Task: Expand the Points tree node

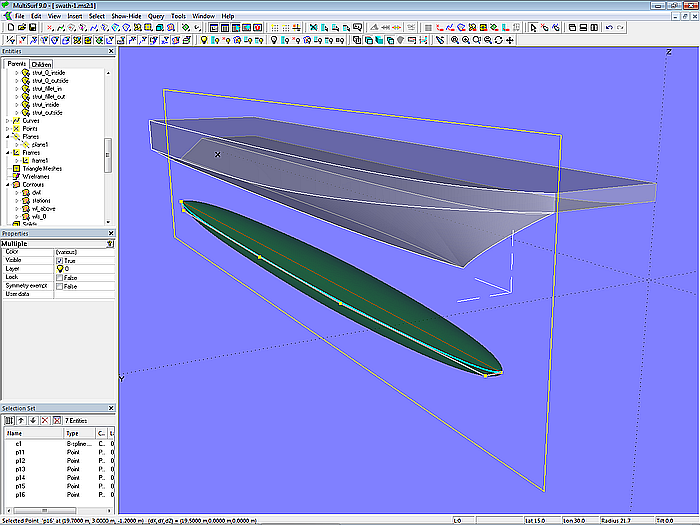Action: [7, 129]
